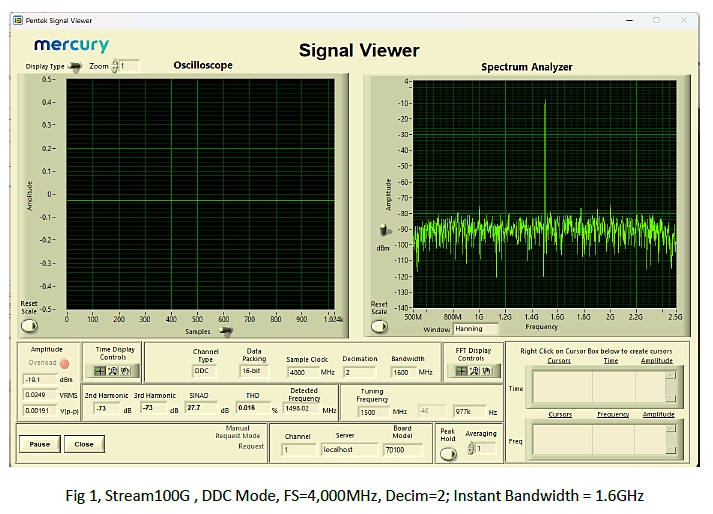Open the Window type Hanning selector
This screenshot has height=514, width=713.
point(475,328)
